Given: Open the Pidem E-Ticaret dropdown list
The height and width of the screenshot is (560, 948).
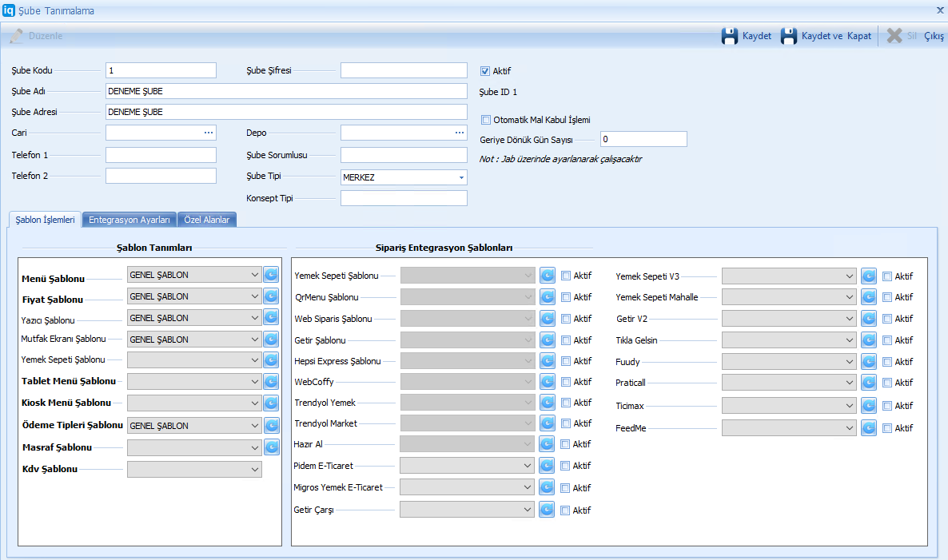Looking at the screenshot, I should coord(528,465).
